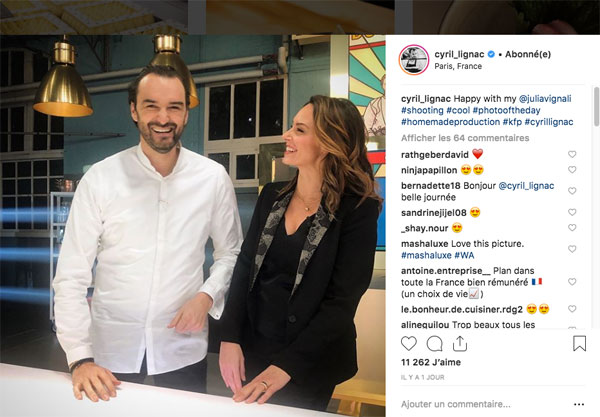Save the post with the bookmark icon
Screen dimensions: 600x417
pyautogui.click(x=579, y=343)
